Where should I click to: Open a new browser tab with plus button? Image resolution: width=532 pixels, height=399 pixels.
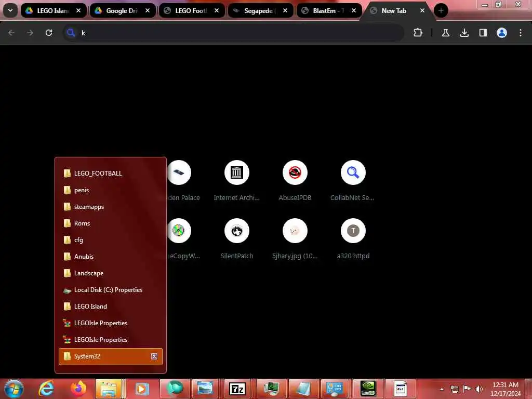coord(441,10)
